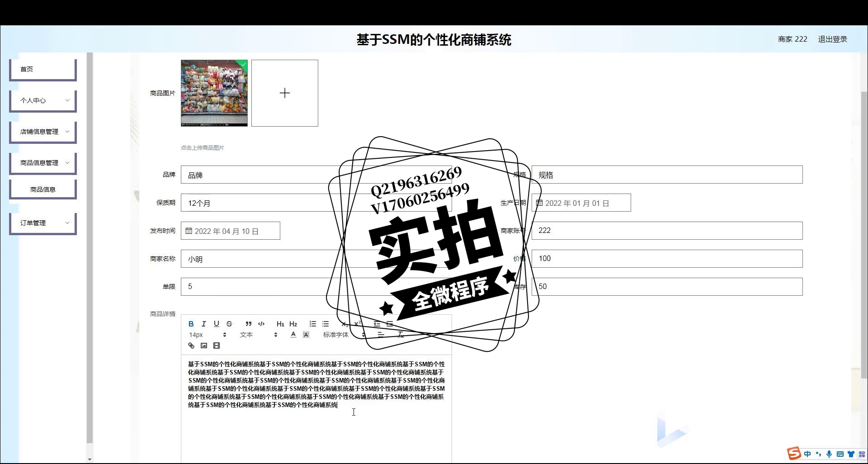Go to 首页 in the sidebar
This screenshot has height=464, width=868.
tap(43, 69)
